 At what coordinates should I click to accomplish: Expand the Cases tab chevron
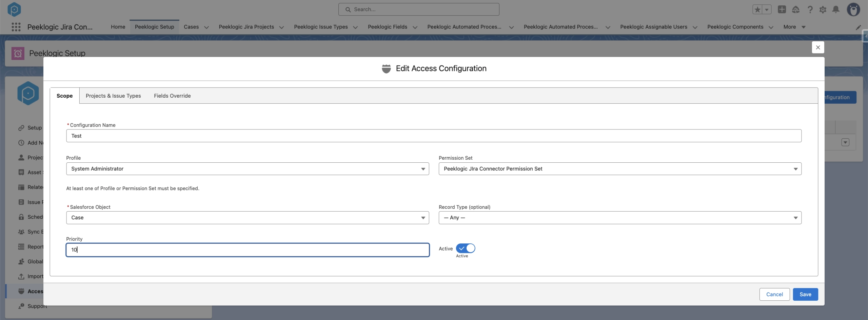tap(206, 27)
